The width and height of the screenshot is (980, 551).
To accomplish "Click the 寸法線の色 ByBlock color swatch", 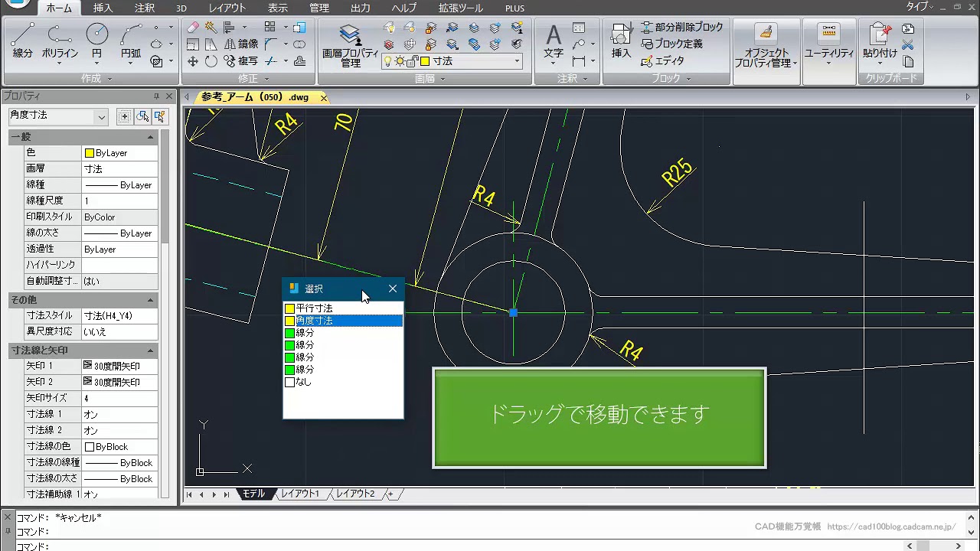I will [90, 447].
